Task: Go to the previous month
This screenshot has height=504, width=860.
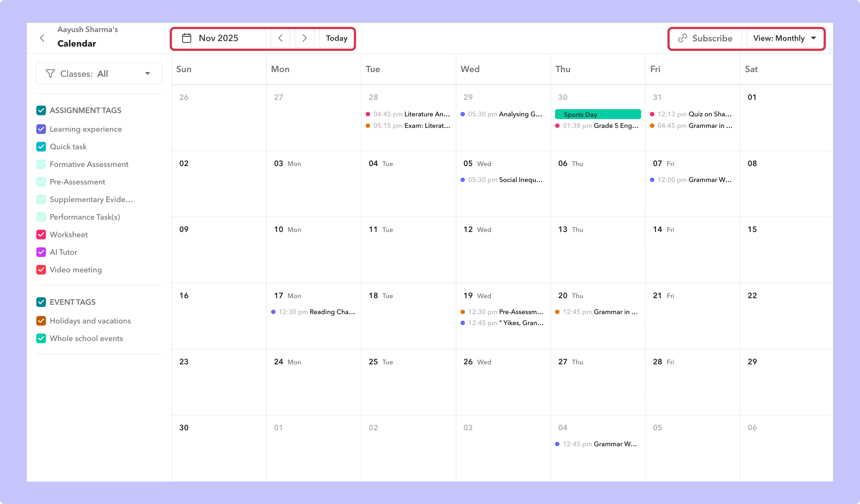Action: click(280, 38)
